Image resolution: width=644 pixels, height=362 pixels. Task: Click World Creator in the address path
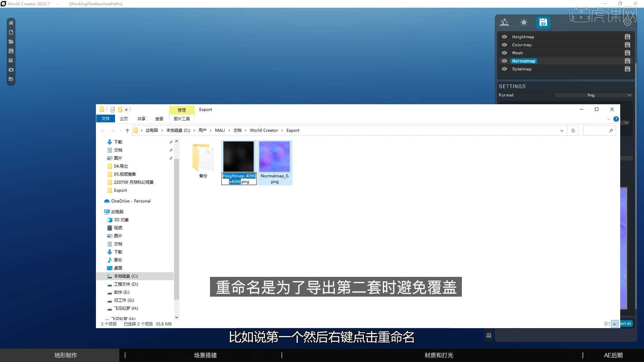[264, 130]
